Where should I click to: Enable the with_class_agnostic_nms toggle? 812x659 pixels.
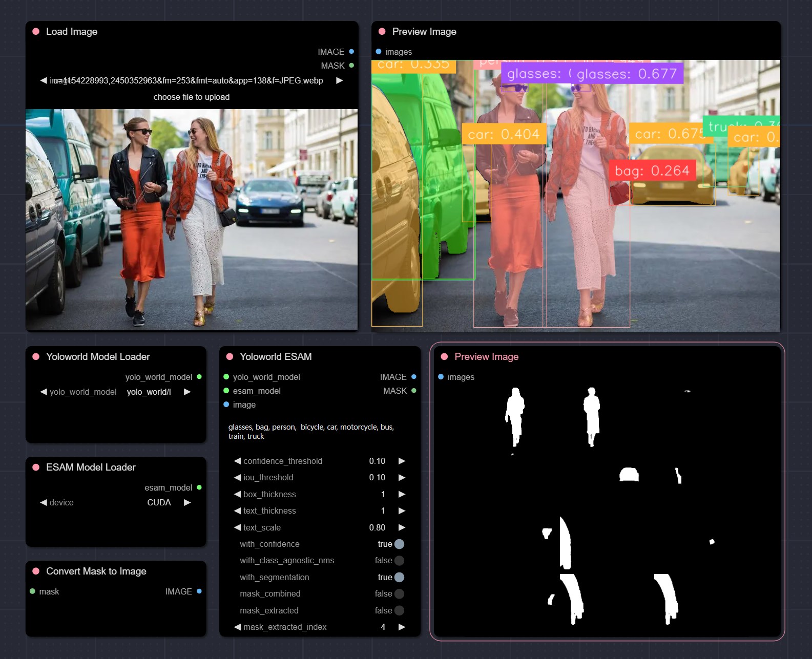[x=399, y=561]
